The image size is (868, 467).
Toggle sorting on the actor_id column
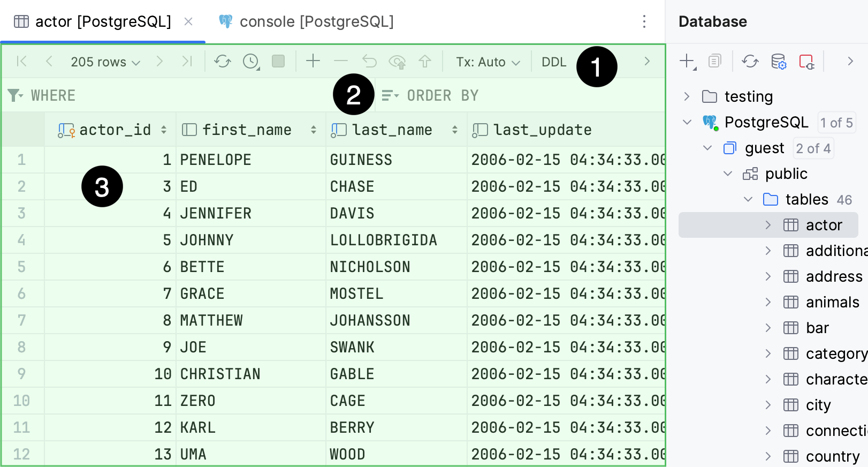click(x=163, y=129)
